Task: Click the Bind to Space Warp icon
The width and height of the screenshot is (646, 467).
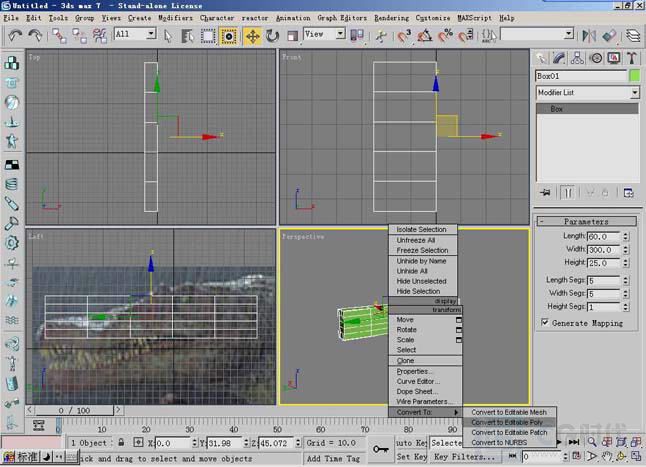Action: pos(99,36)
